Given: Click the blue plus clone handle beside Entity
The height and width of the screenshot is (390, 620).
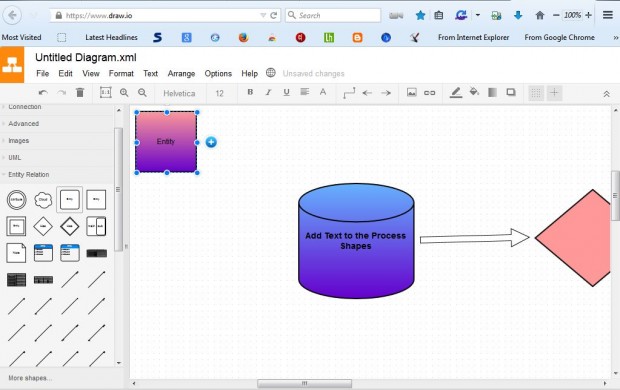Looking at the screenshot, I should (211, 142).
